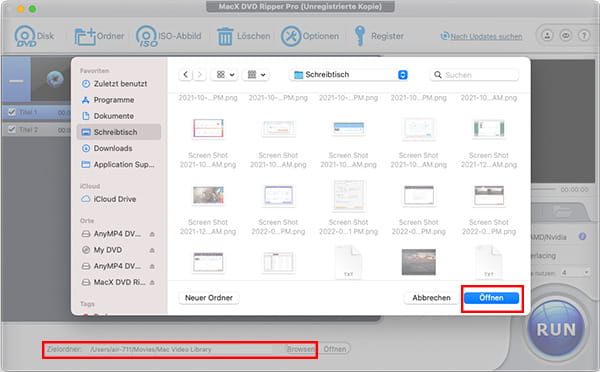
Task: Click the Disk DVD toolbar icon
Action: click(x=25, y=36)
